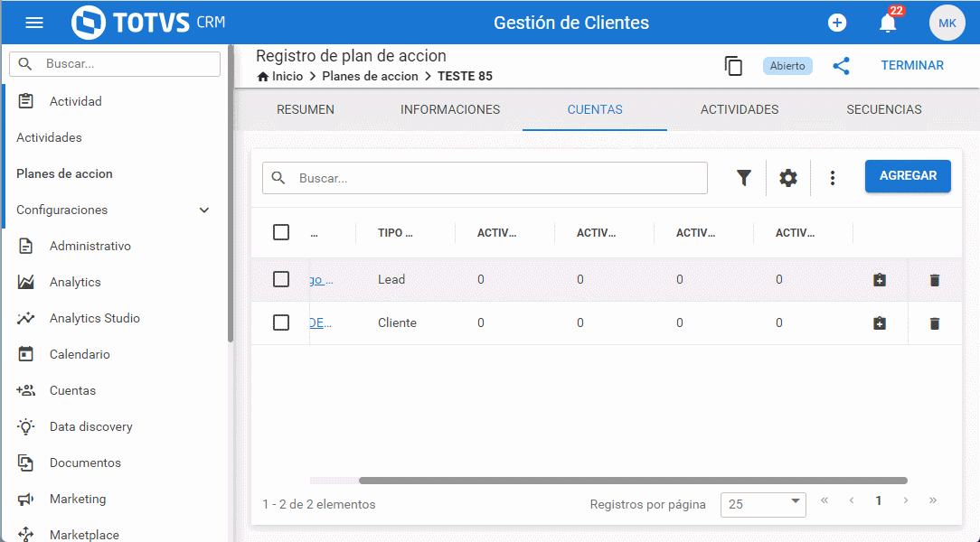This screenshot has height=542, width=980.
Task: Open the Cliente row account link
Action: coord(321,322)
